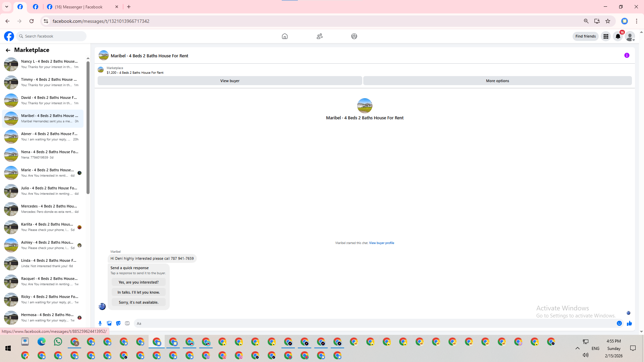Open the Facebook apps grid menu
644x362 pixels.
(x=606, y=36)
